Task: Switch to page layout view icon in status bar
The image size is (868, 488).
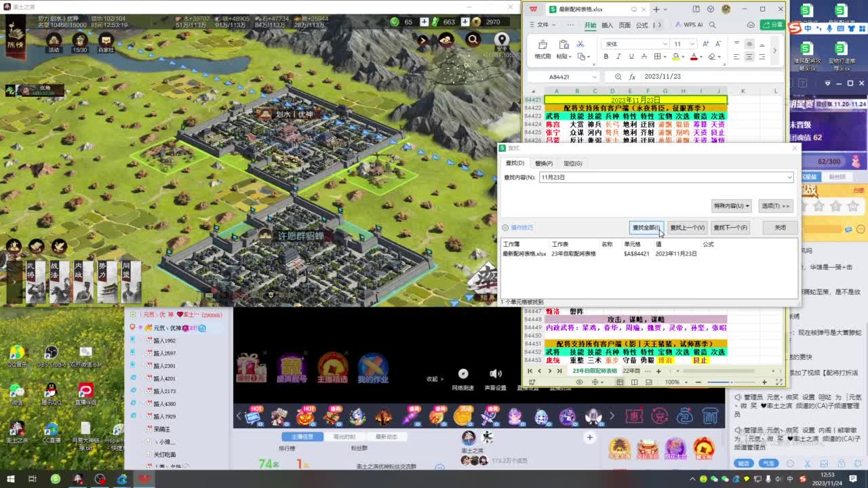Action: click(634, 382)
